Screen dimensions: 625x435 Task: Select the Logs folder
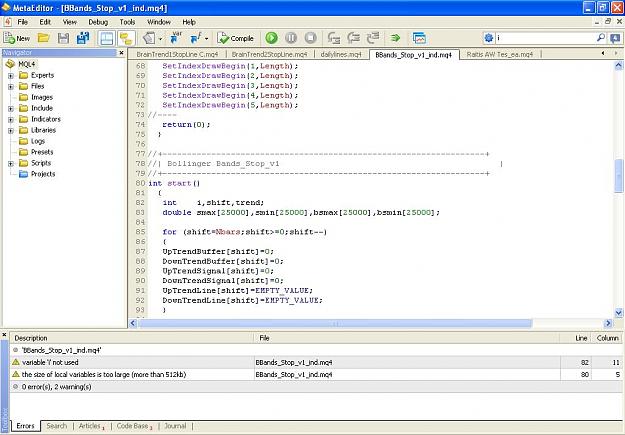(x=38, y=141)
